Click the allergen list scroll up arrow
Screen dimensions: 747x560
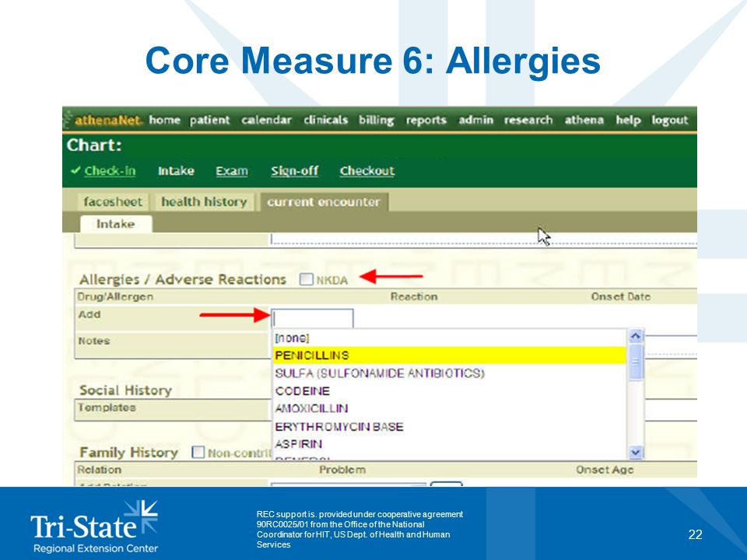point(636,336)
